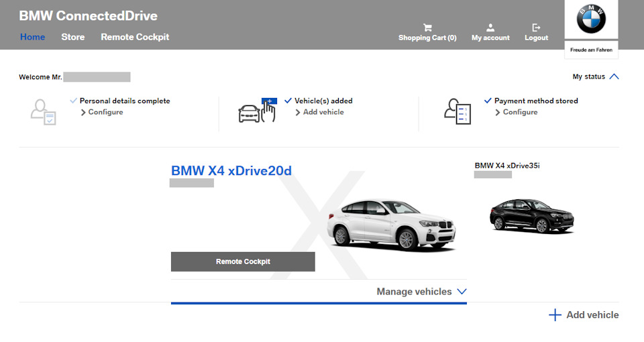Image resolution: width=644 pixels, height=342 pixels.
Task: Click the add vehicle car-and-hand icon
Action: [258, 110]
